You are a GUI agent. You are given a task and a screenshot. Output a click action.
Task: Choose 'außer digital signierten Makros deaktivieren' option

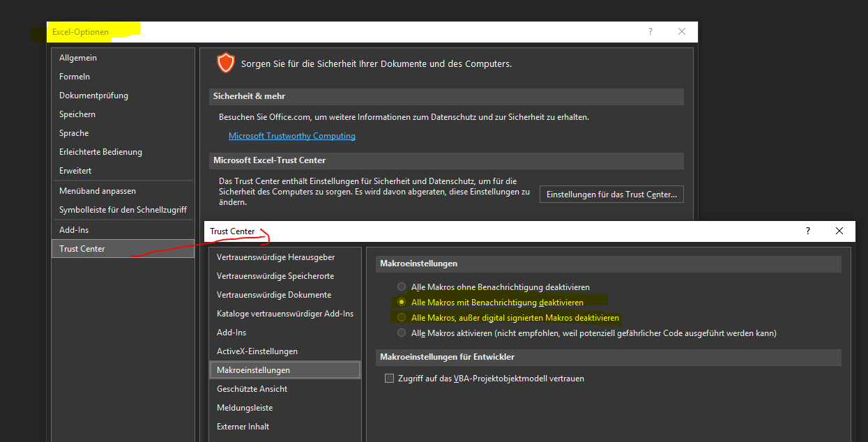[x=401, y=318]
